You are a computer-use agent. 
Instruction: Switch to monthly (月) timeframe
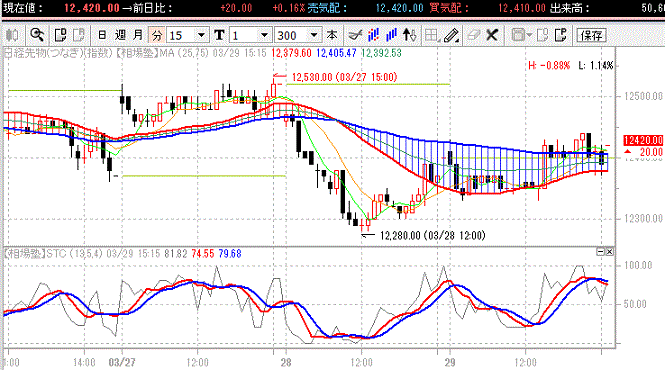coord(138,35)
